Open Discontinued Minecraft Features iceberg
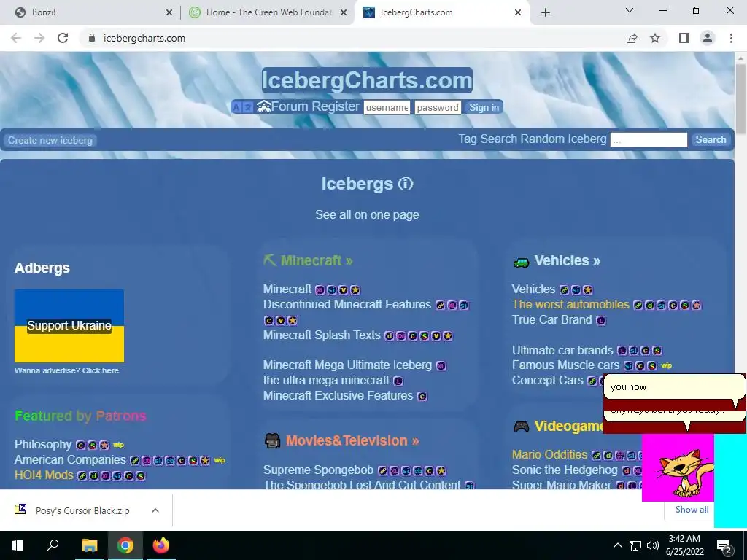Screen dimensions: 747x560 (347, 304)
